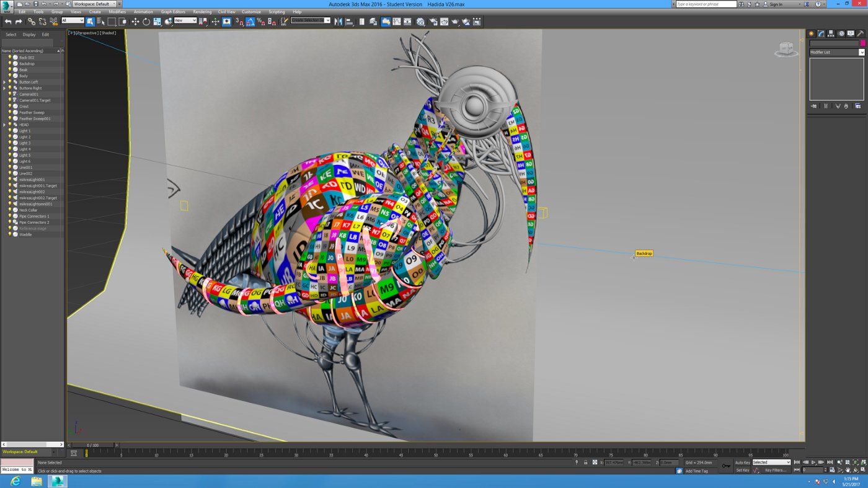This screenshot has width=868, height=488.
Task: Click the Go to End playback button
Action: (830, 462)
